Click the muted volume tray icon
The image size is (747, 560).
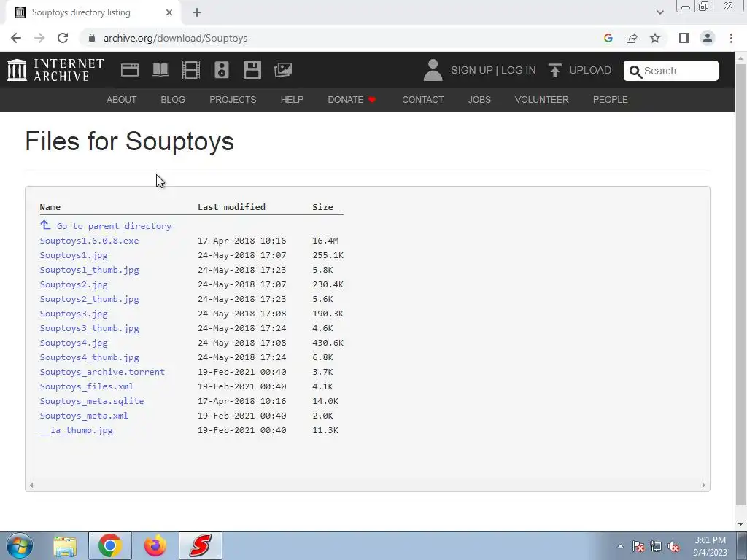[673, 547]
